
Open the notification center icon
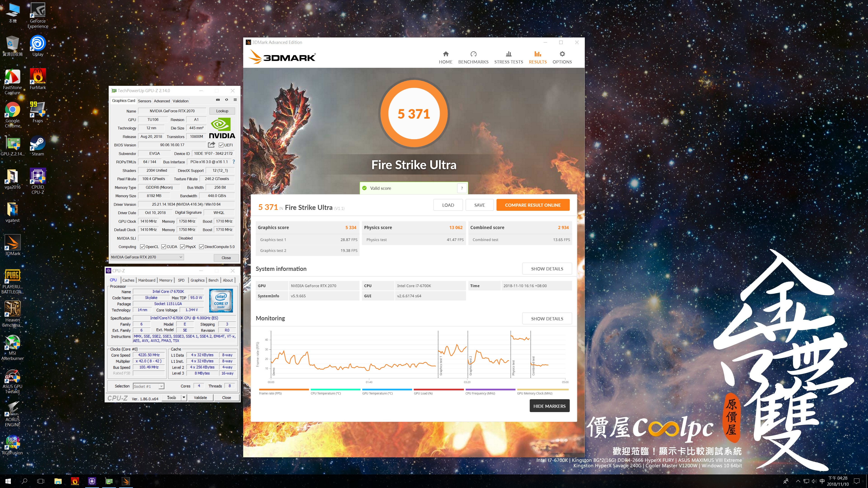[x=856, y=481]
